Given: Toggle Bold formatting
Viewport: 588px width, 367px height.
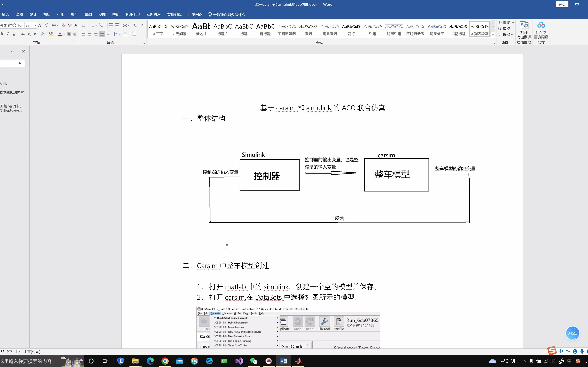Looking at the screenshot, I should click(x=2, y=34).
